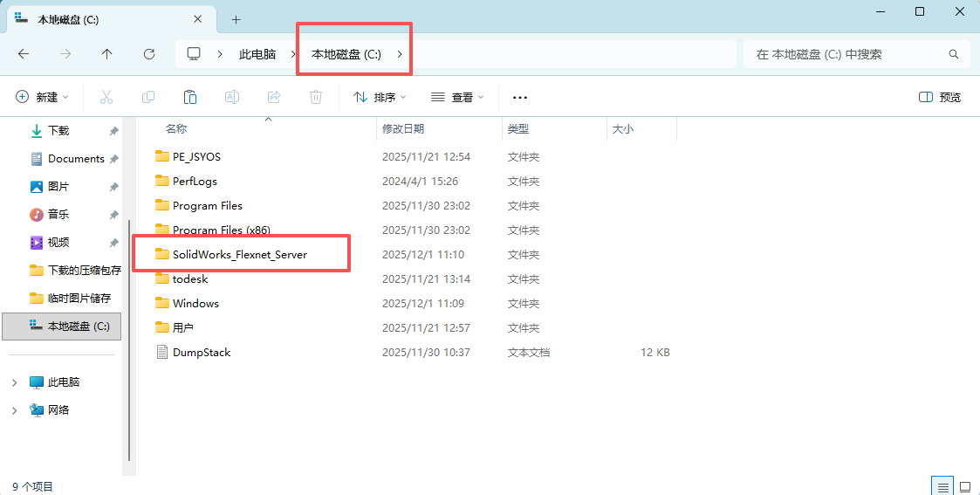
Task: Go up one folder level
Action: (106, 54)
